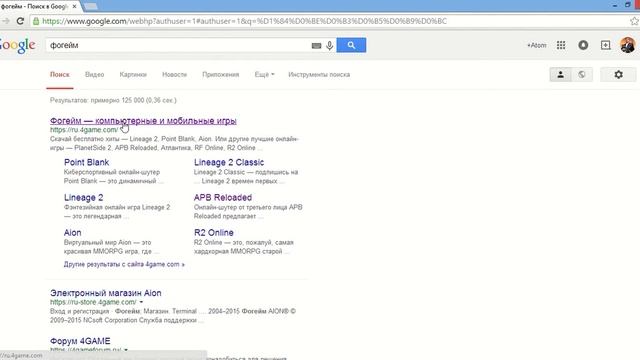Image resolution: width=640 pixels, height=360 pixels.
Task: Click Другие результаты с сайта 4game.com
Action: (x=124, y=264)
